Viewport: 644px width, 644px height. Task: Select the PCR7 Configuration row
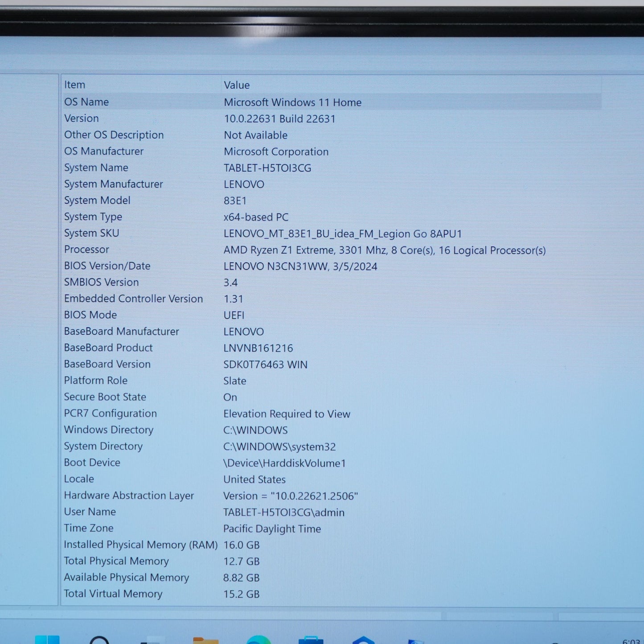332,414
